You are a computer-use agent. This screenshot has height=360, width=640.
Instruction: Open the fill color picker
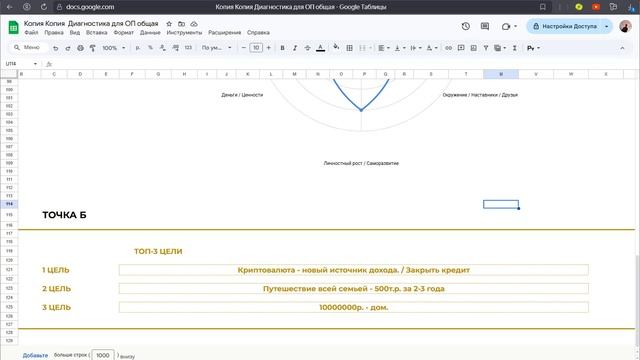[336, 47]
